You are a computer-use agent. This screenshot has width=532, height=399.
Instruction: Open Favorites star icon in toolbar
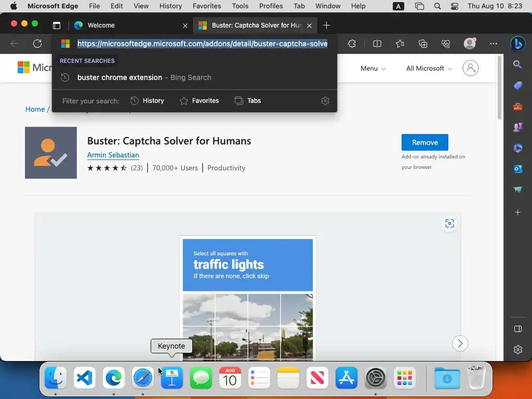pyautogui.click(x=400, y=44)
